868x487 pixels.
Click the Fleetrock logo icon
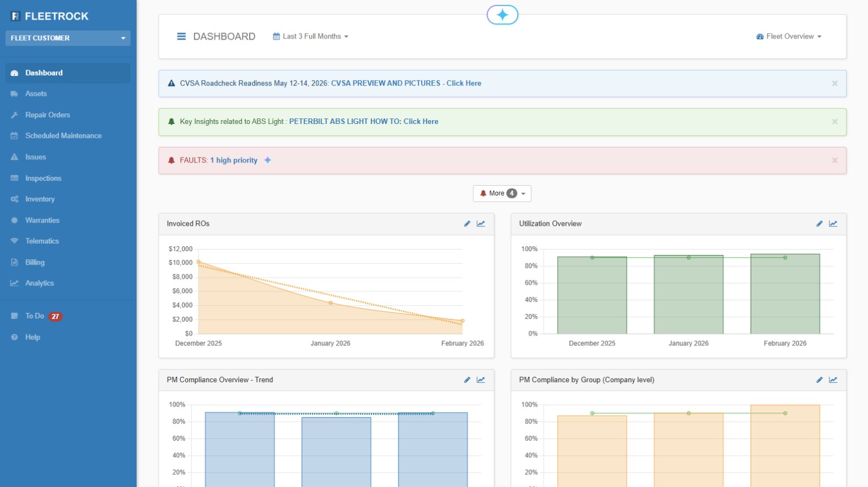[x=15, y=17]
